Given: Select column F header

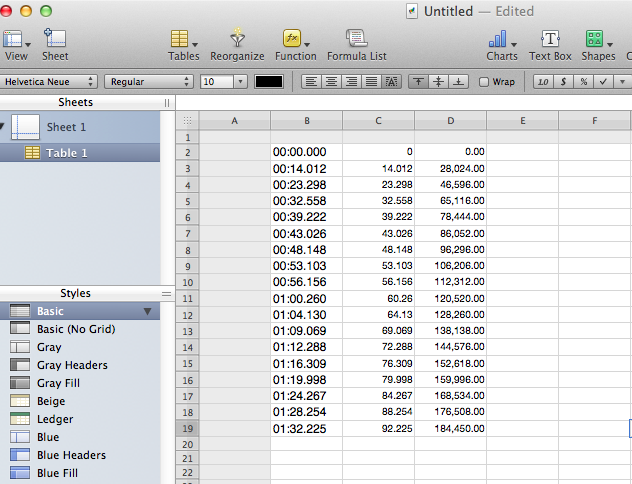Looking at the screenshot, I should tap(595, 120).
